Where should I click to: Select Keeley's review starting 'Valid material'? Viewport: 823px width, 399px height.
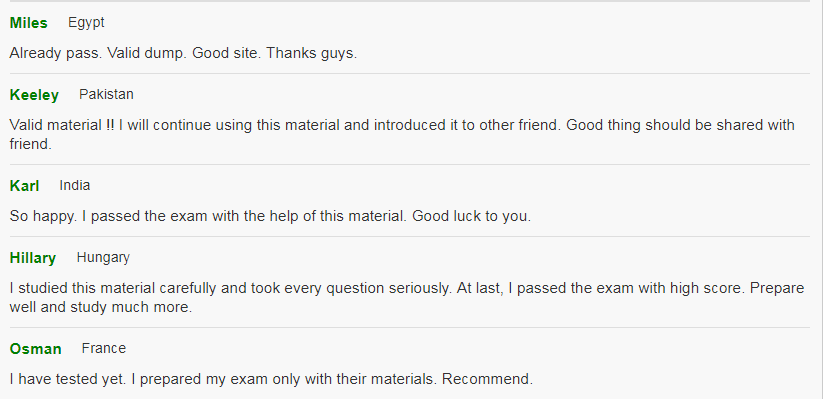coord(402,134)
